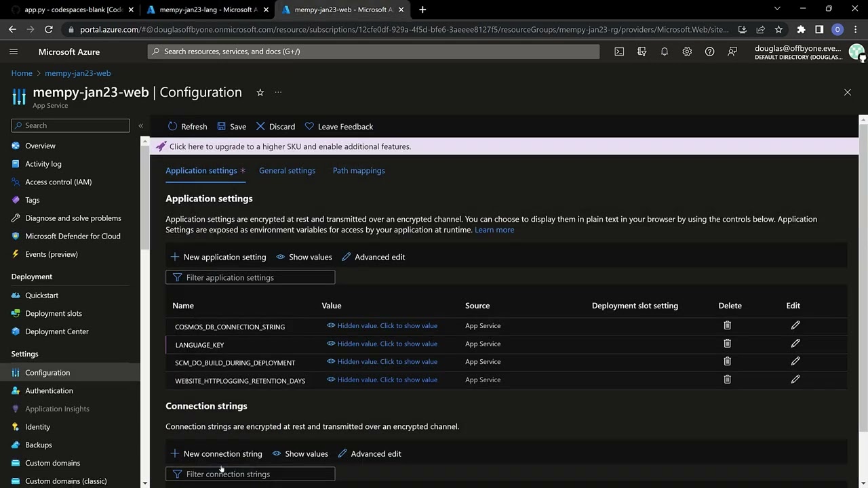This screenshot has height=488, width=868.
Task: Open the more options ellipsis next to title
Action: [x=278, y=92]
